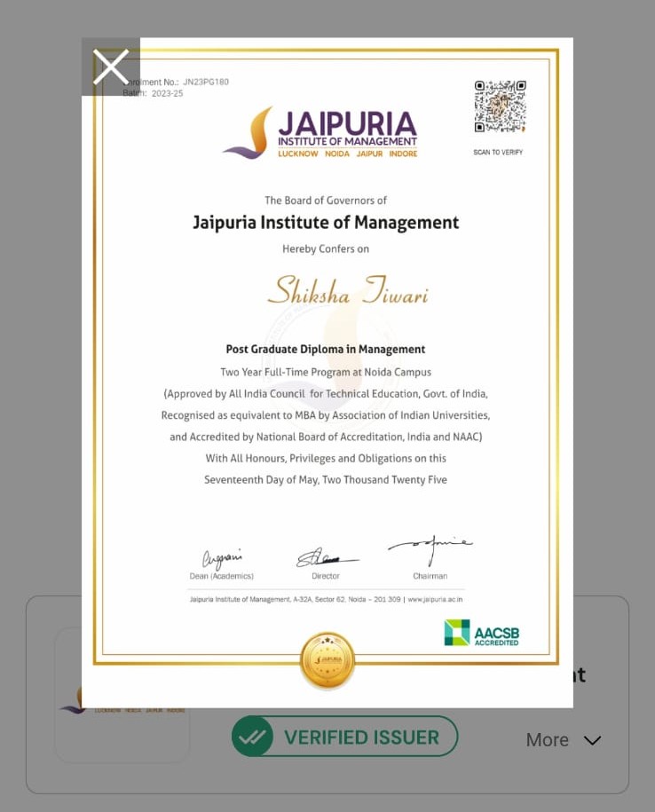Click 'Hereby Confers on' text

326,249
